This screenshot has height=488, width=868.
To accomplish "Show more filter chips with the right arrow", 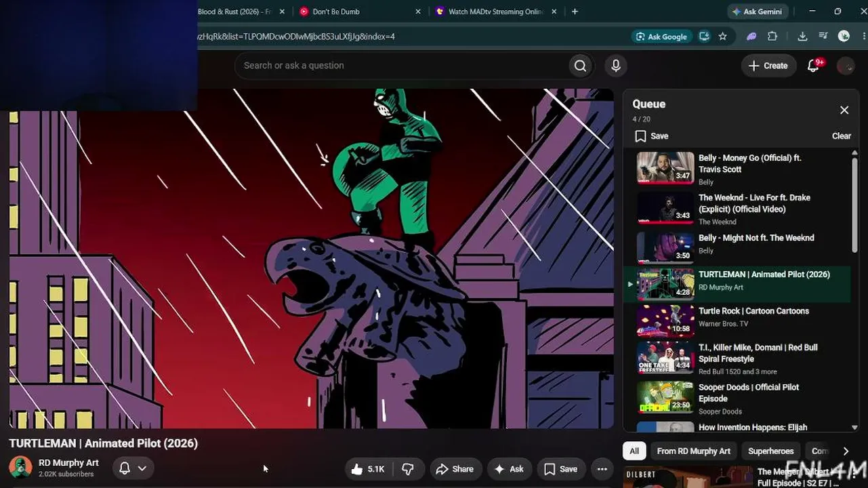I will click(845, 451).
